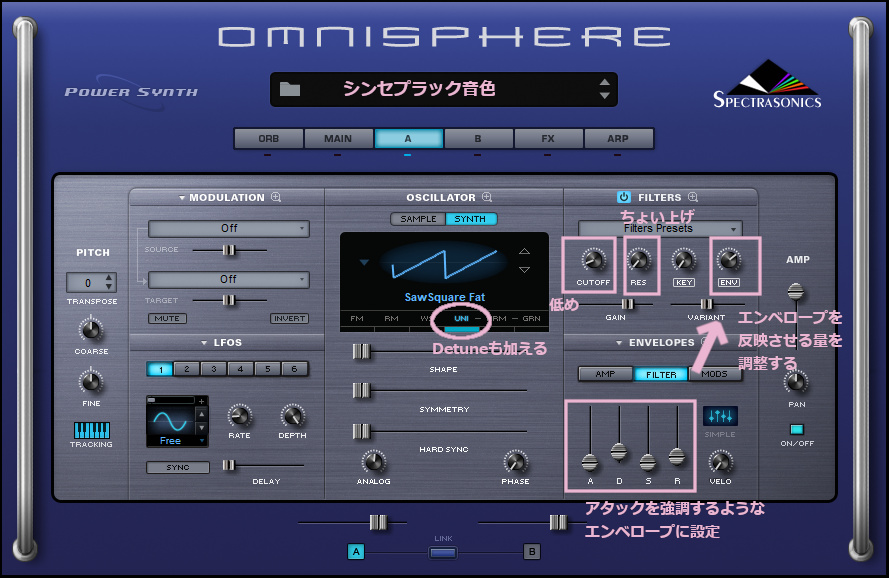
Task: Open the patch browser folder icon
Action: [x=290, y=90]
